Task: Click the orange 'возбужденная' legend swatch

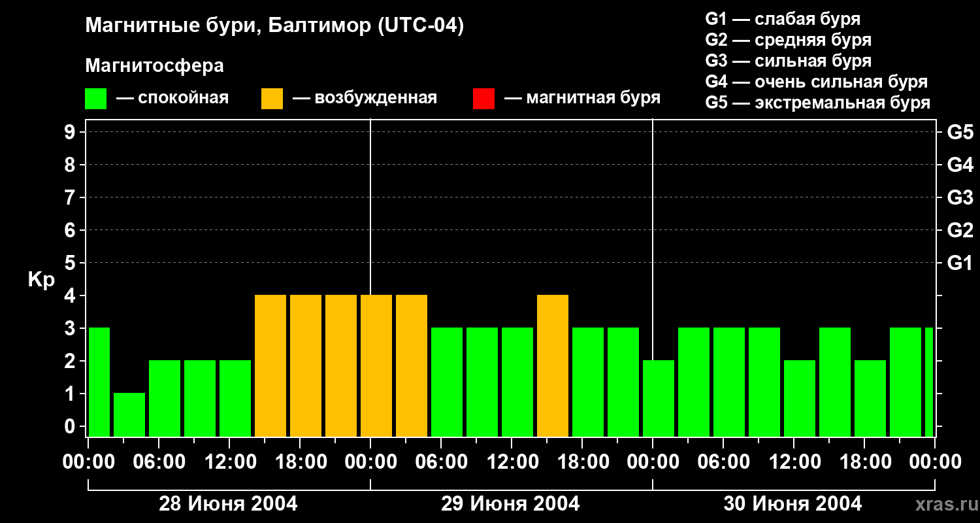Action: pos(272,99)
